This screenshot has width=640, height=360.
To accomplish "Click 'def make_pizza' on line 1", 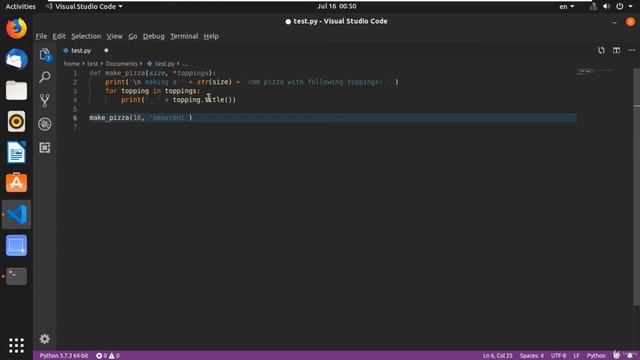I will pyautogui.click(x=117, y=73).
